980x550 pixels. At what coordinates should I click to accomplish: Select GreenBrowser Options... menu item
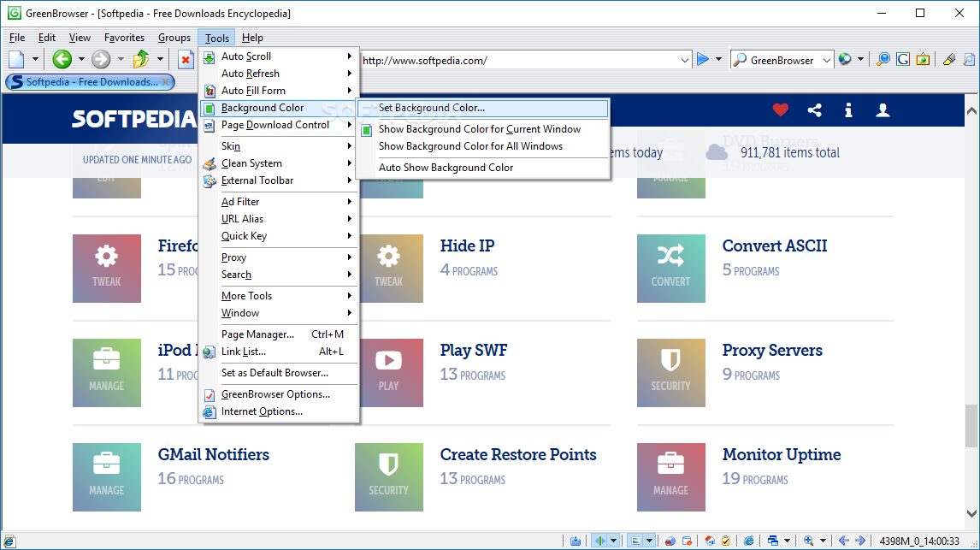278,393
